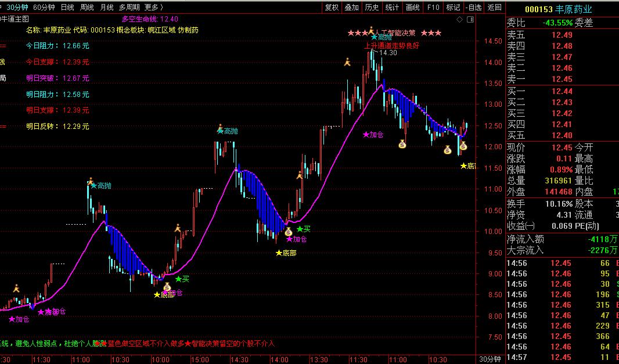This screenshot has height=364, width=619.
Task: Select the 买五 bid row 12.40
Action: [x=563, y=135]
